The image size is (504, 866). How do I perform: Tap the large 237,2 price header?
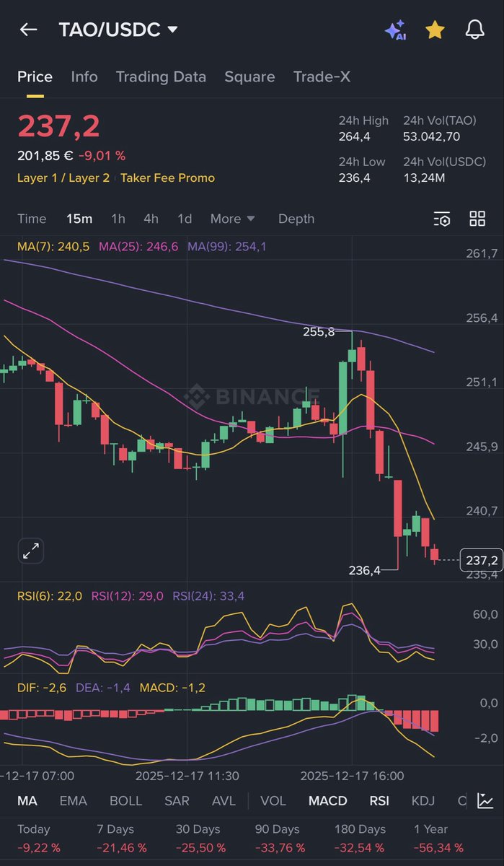(x=59, y=127)
